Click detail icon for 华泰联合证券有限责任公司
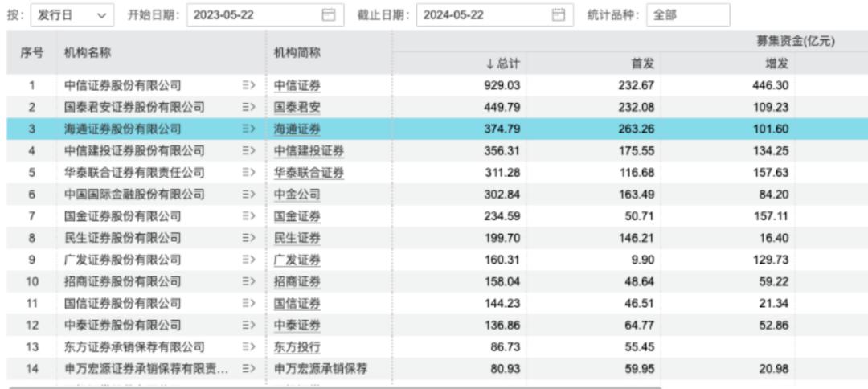This screenshot has height=389, width=868. 248,173
